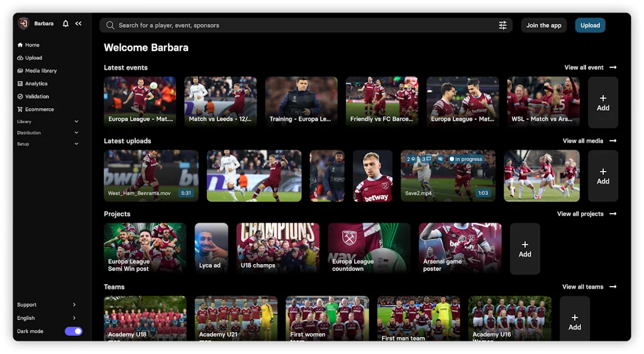Screen dimensions: 644x354
Task: Click the app logo next to Barbara
Action: (24, 24)
